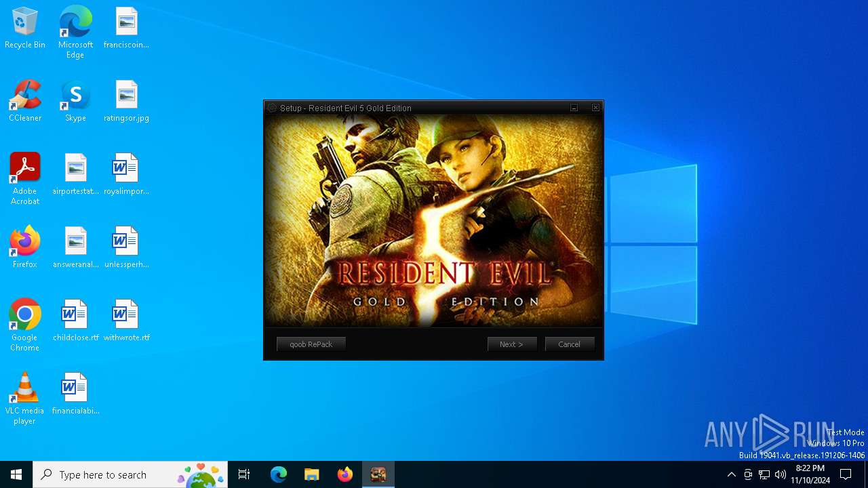Screen dimensions: 868x488
Task: Launch Firefox from the taskbar
Action: coord(345,474)
